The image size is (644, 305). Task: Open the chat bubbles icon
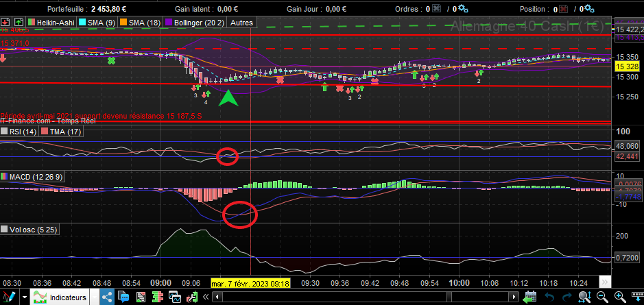(x=123, y=297)
